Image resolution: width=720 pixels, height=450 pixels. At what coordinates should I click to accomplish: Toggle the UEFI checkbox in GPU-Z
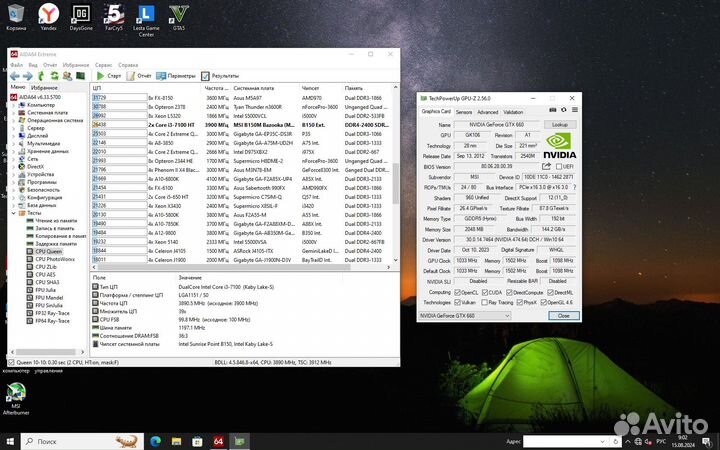tap(559, 166)
